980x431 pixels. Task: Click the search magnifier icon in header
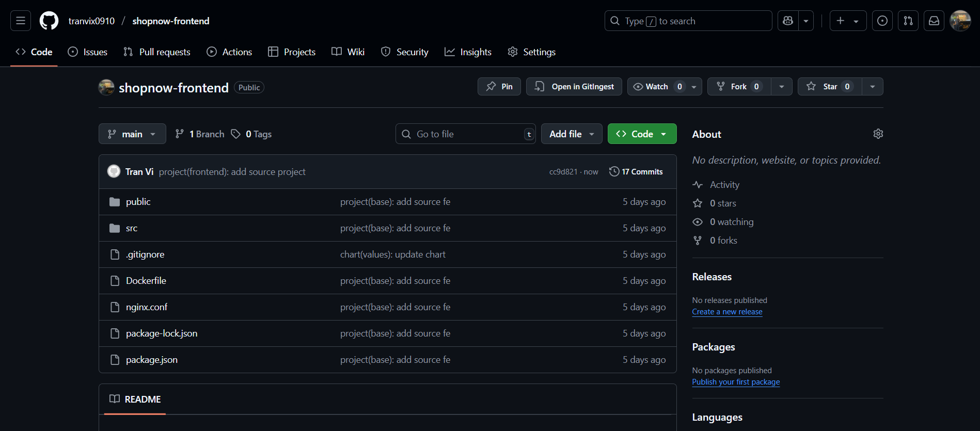(x=615, y=21)
